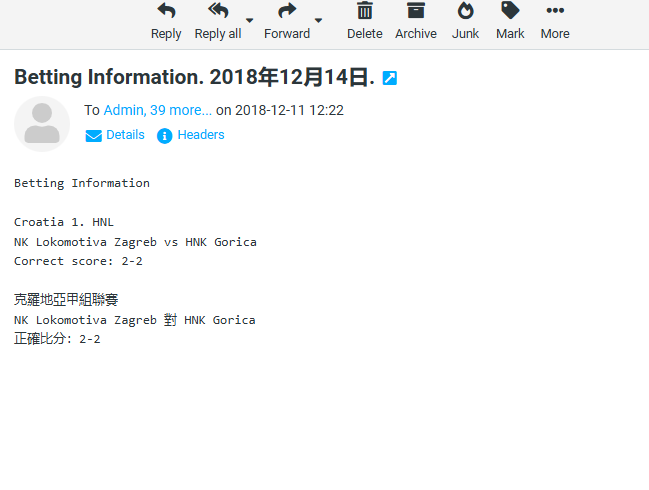Show message Details
Image resolution: width=649 pixels, height=490 pixels.
[x=125, y=135]
